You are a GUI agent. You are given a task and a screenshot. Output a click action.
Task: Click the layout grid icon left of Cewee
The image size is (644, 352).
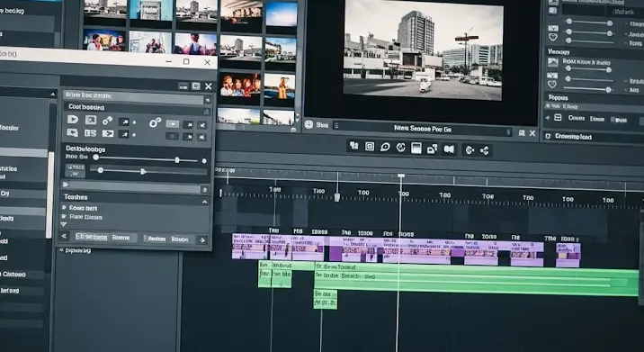(x=558, y=118)
